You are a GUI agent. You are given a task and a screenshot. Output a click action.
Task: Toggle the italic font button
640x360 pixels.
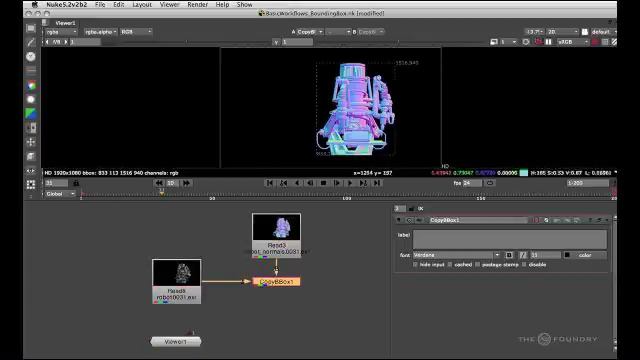point(523,255)
